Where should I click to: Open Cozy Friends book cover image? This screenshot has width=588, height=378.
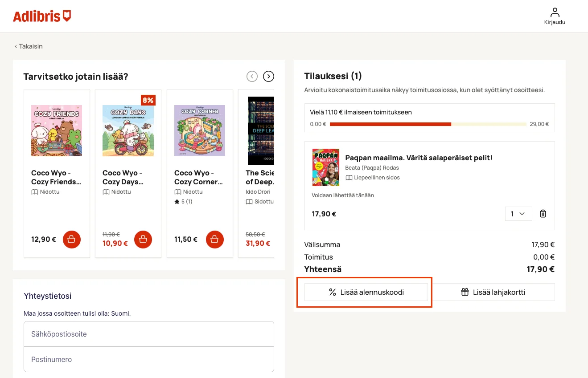(x=57, y=131)
